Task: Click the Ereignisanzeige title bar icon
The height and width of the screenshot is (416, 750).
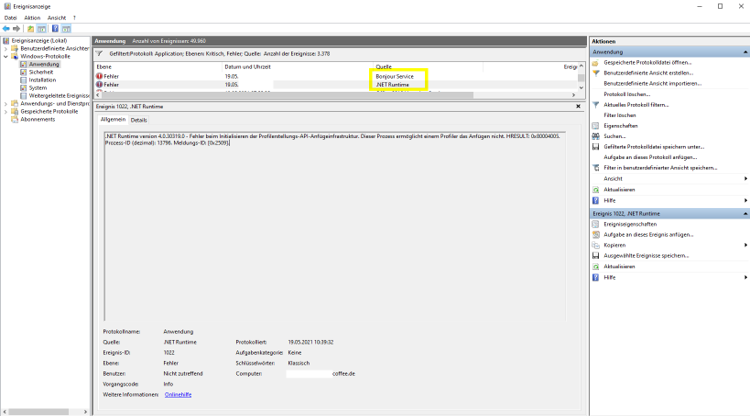Action: coord(7,7)
